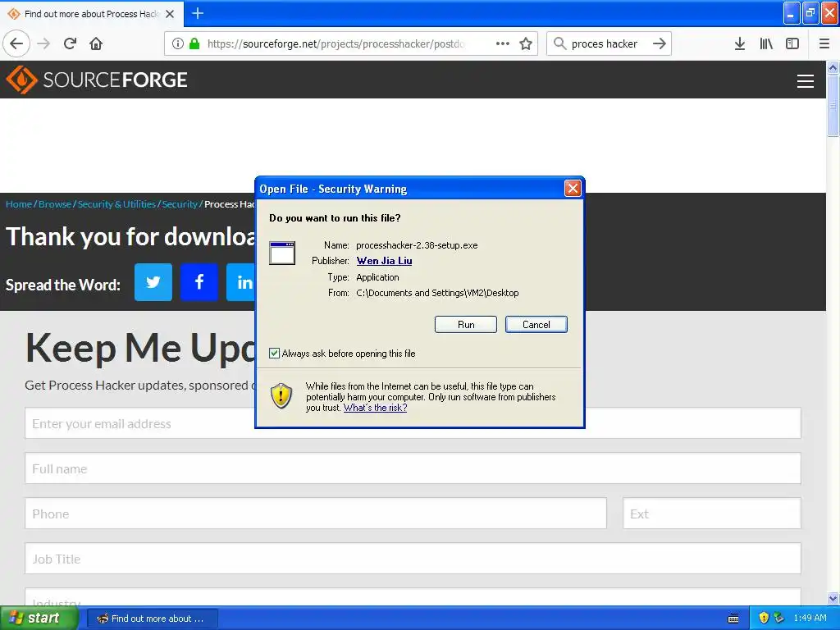Open the Firefox hamburger menu
Screen dimensions: 840x630
pyautogui.click(x=824, y=43)
